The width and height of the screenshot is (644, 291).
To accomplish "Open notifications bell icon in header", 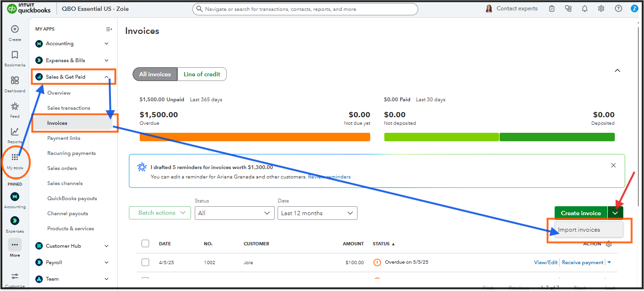I will point(585,8).
